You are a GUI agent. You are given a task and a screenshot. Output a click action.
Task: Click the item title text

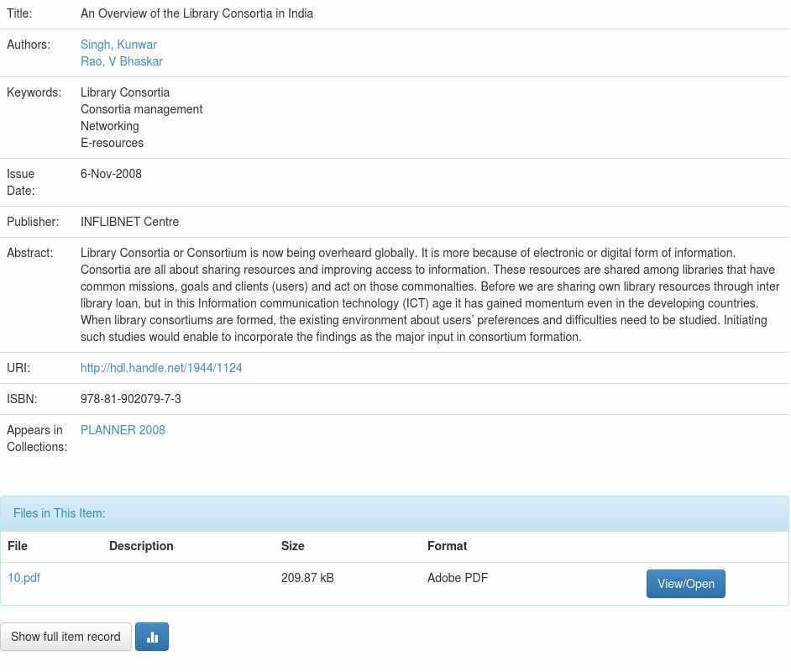point(196,13)
